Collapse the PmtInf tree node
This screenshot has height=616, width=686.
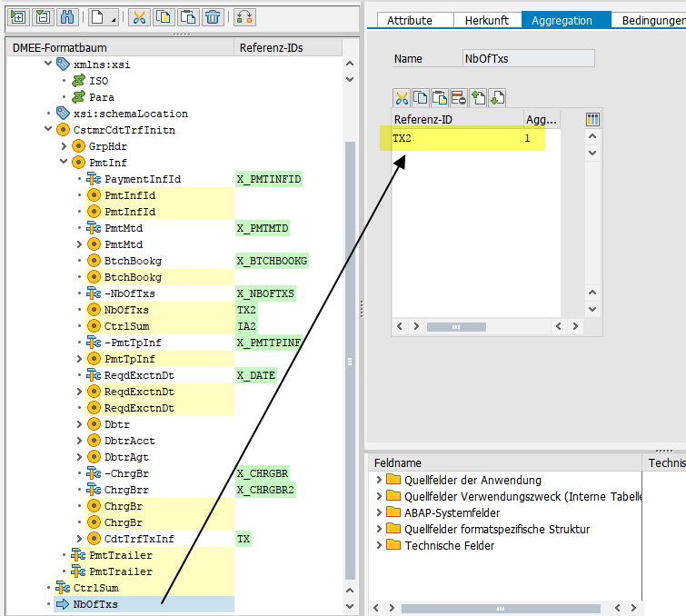(65, 163)
